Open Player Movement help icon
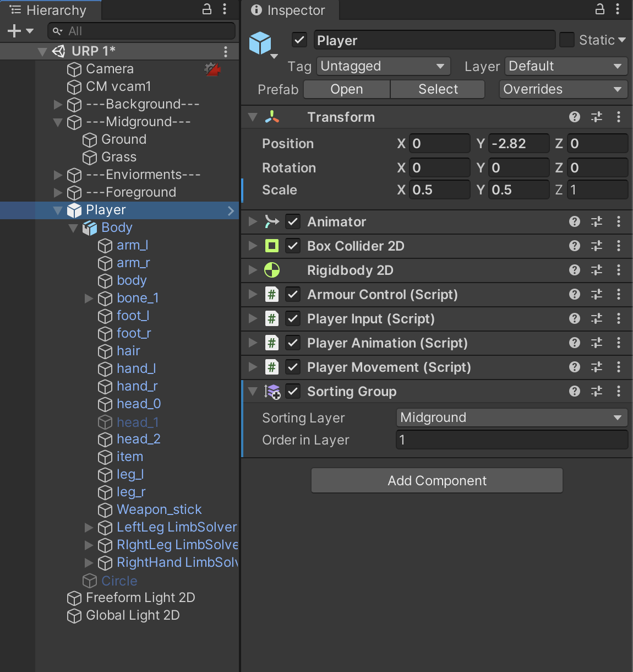Viewport: 633px width, 672px height. coord(575,367)
